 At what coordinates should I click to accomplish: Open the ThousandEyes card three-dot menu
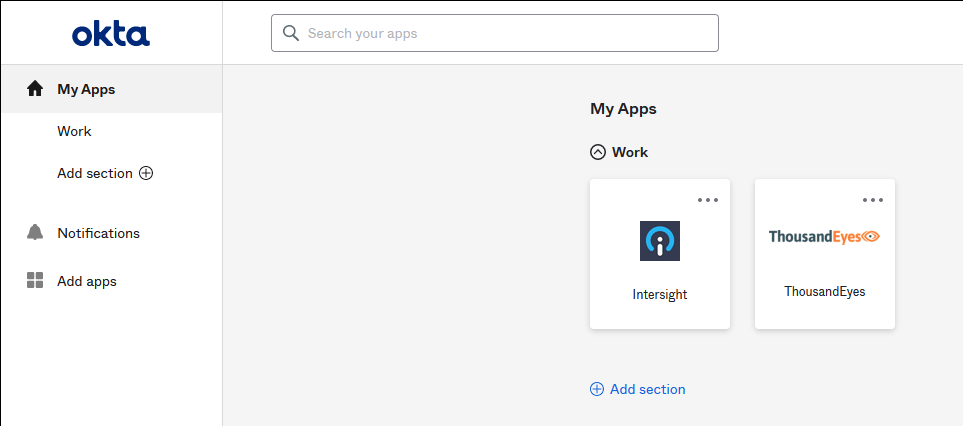tap(872, 200)
